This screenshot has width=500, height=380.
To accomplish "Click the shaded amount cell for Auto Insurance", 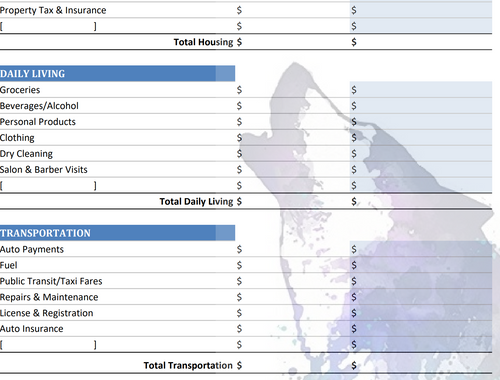I will pyautogui.click(x=421, y=329).
